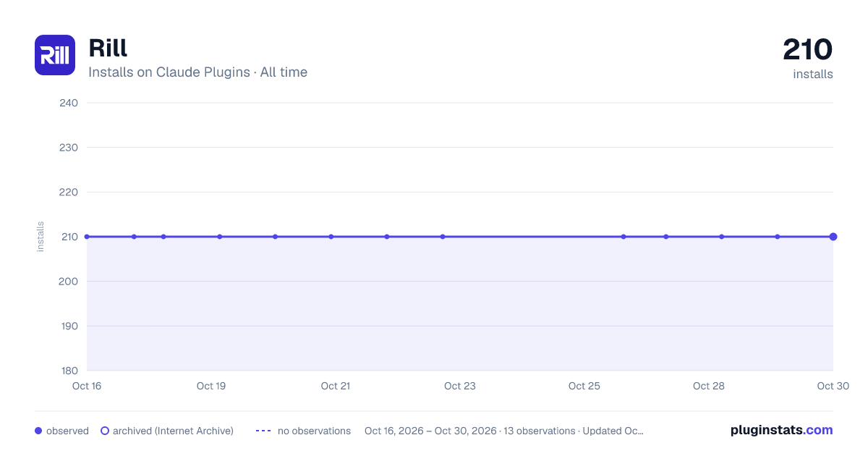Click the '200' y-axis label

[69, 282]
